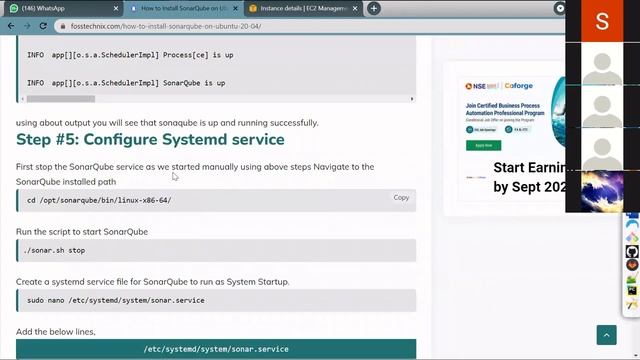
Task: Click the multicolor diamond icon in side dock
Action: pos(632,238)
